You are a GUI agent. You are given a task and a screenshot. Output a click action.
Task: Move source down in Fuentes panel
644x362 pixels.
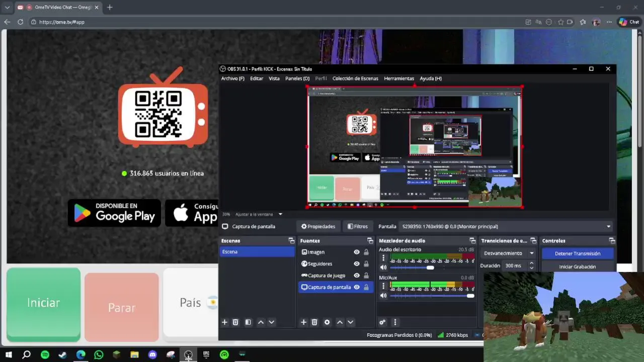click(351, 322)
